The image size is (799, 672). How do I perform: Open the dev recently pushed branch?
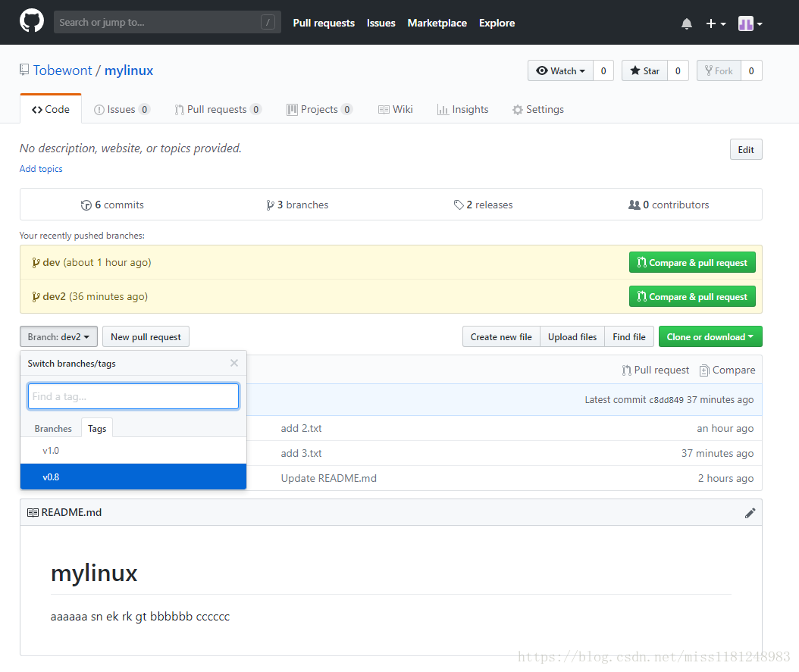[52, 263]
